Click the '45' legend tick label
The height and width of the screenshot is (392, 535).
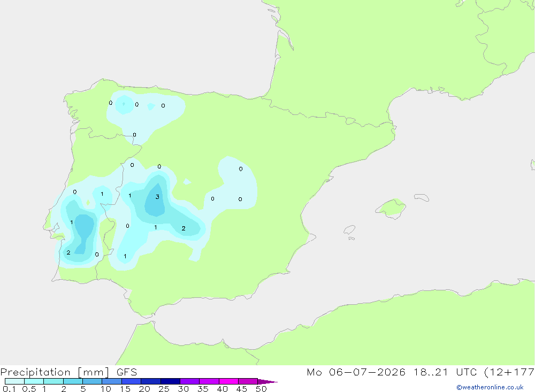tap(242, 389)
